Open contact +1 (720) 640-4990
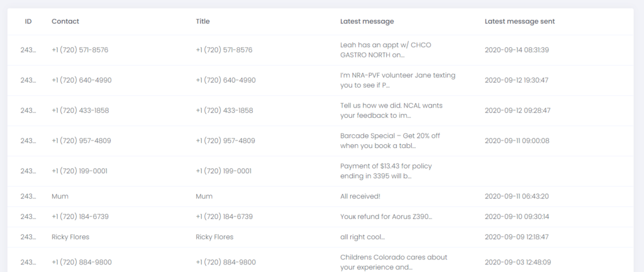The image size is (644, 272). pyautogui.click(x=81, y=81)
